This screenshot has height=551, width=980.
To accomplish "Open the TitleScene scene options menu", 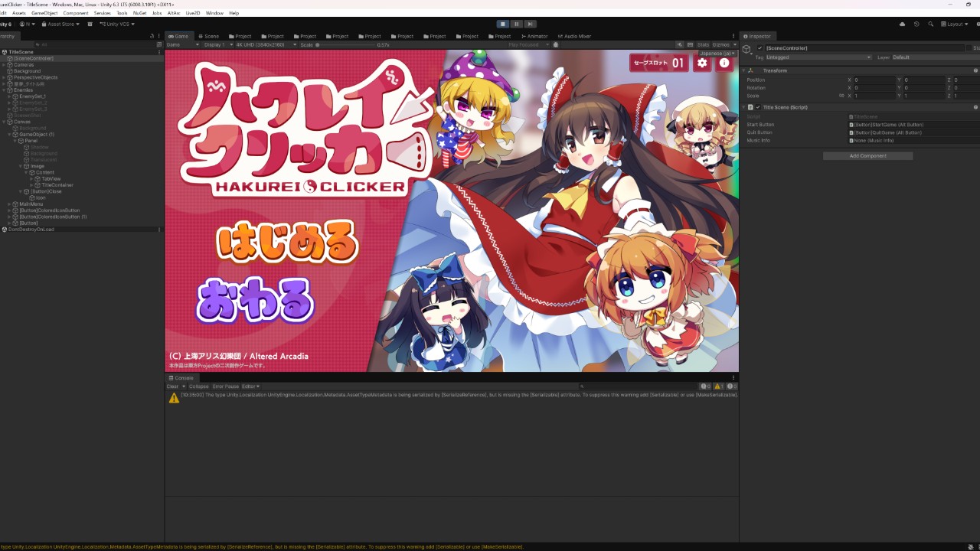I will click(159, 52).
